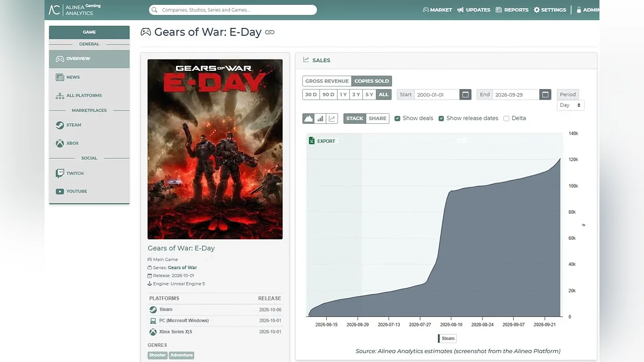Select the area chart type icon
The width and height of the screenshot is (644, 362).
point(309,119)
